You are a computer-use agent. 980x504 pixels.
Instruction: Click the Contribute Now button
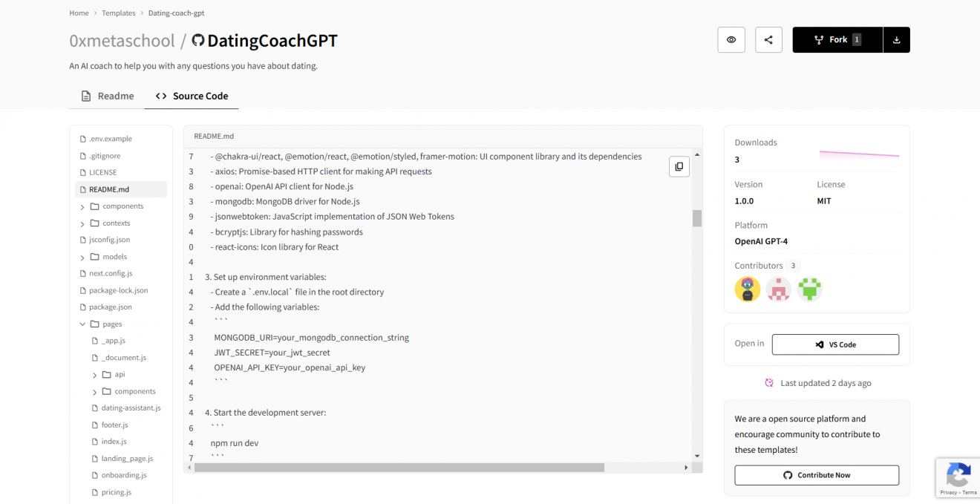click(x=817, y=475)
